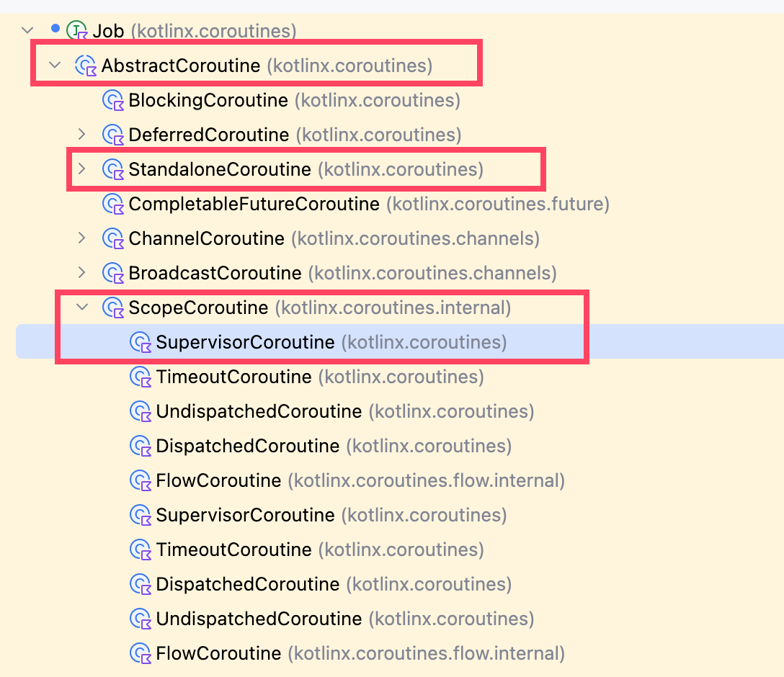Screen dimensions: 784x677
Task: Expand the StandaloneCoroutine node
Action: pos(82,169)
